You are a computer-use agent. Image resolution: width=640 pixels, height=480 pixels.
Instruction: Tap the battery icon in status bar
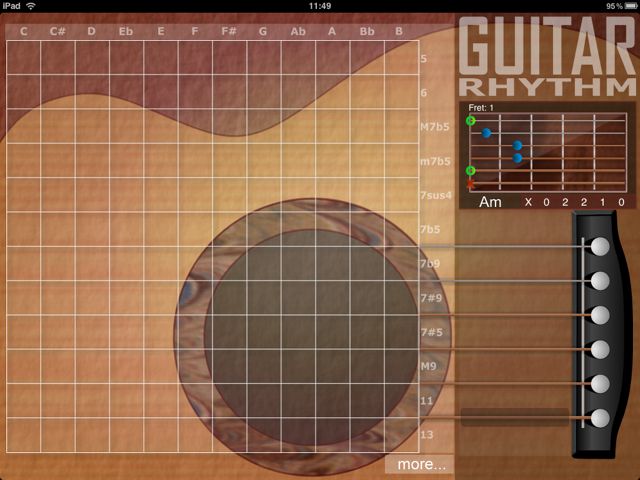click(x=631, y=6)
